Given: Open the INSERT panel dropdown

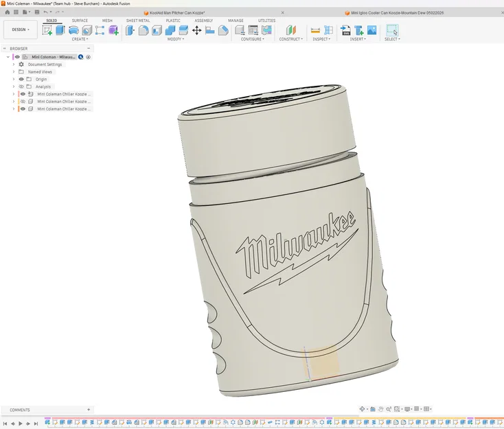Looking at the screenshot, I should 358,39.
